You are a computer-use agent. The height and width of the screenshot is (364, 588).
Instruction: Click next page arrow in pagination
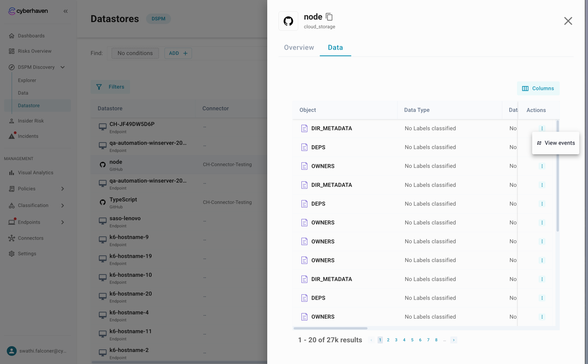[x=453, y=340]
